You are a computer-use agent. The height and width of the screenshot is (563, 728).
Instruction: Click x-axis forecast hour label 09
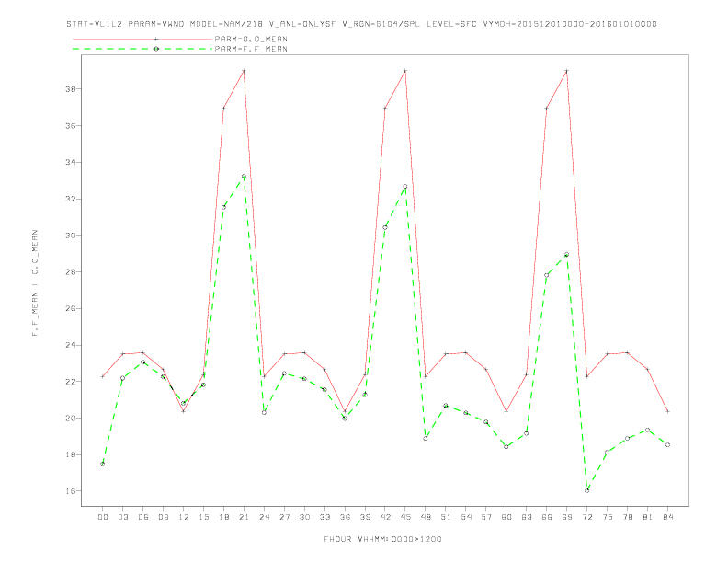(163, 517)
